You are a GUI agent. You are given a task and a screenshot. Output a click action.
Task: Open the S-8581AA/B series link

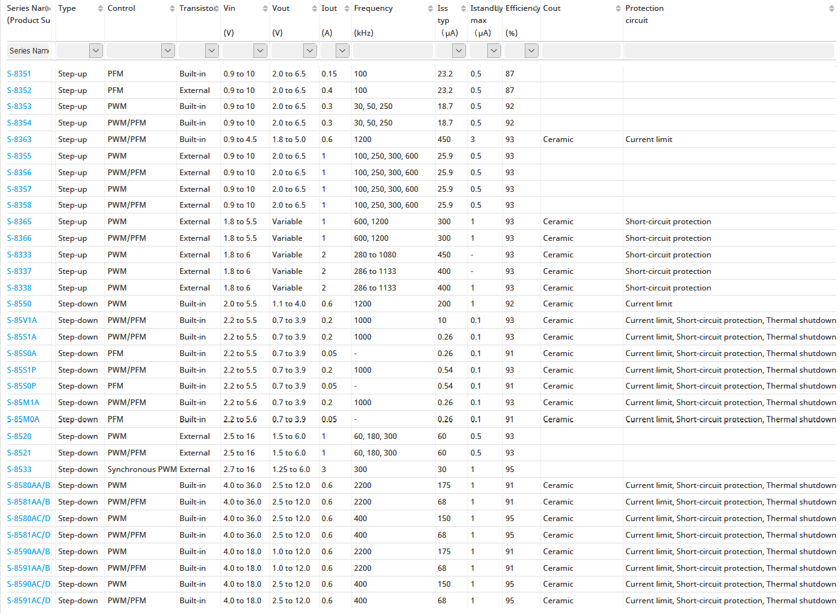click(29, 502)
